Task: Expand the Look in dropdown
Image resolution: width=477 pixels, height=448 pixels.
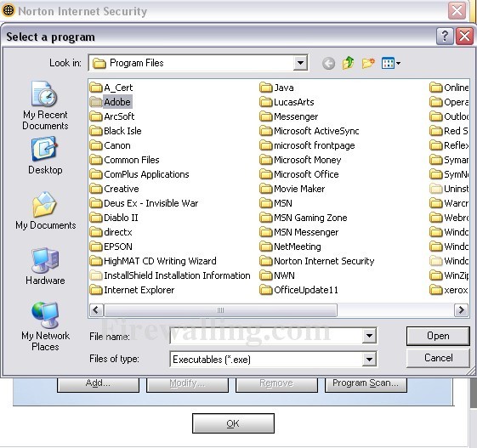Action: pyautogui.click(x=300, y=63)
